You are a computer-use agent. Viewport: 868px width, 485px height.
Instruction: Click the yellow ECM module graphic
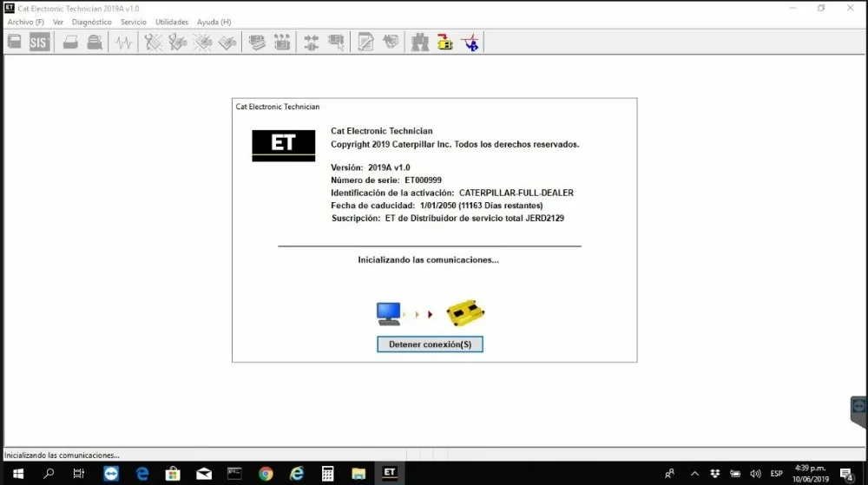[x=465, y=313]
